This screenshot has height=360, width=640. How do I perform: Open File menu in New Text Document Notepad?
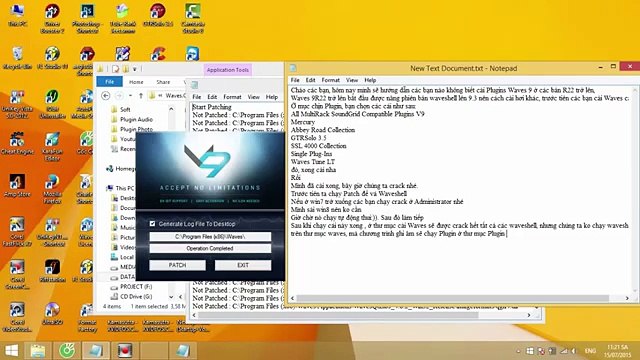(x=295, y=80)
